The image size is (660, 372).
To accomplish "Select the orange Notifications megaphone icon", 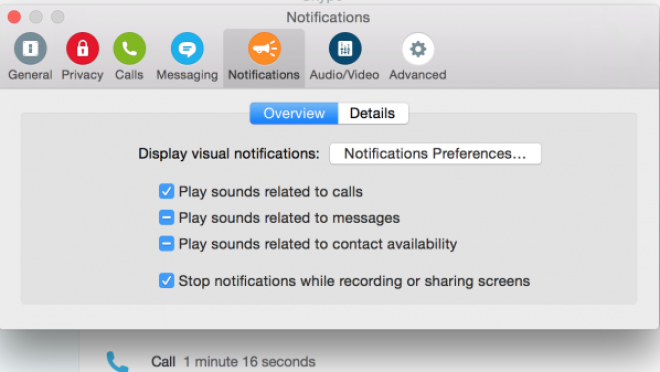I will click(264, 48).
